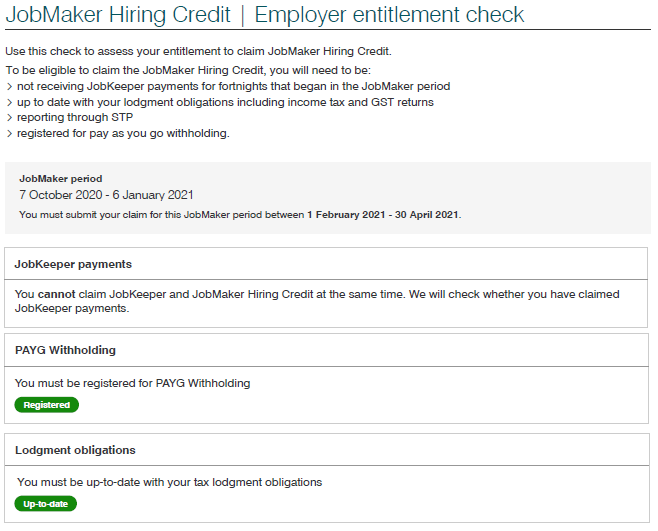Click the chevron beside 'reporting through STP'
This screenshot has width=658, height=531.
point(9,118)
